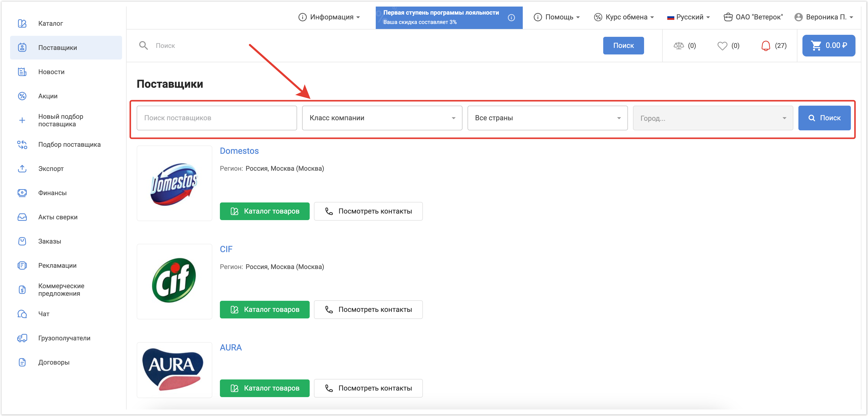
Task: Open Каталог товаров for Domestos
Action: (x=265, y=211)
